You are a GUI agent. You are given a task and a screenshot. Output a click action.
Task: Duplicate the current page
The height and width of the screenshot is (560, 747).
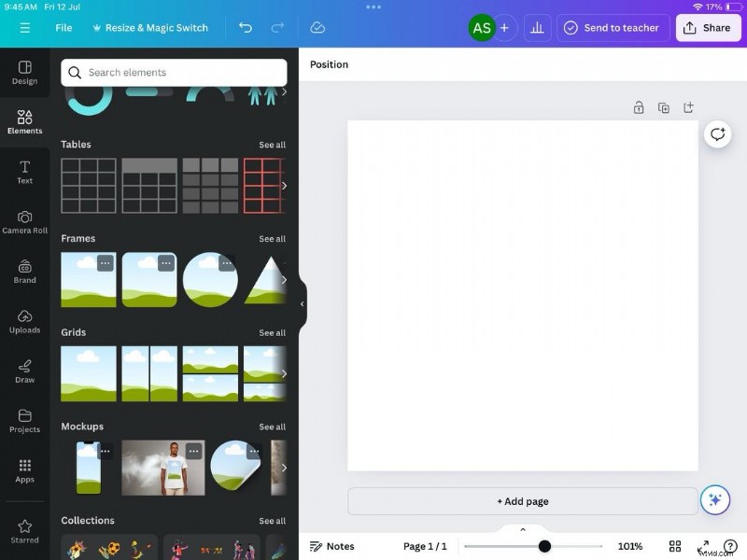coord(664,107)
